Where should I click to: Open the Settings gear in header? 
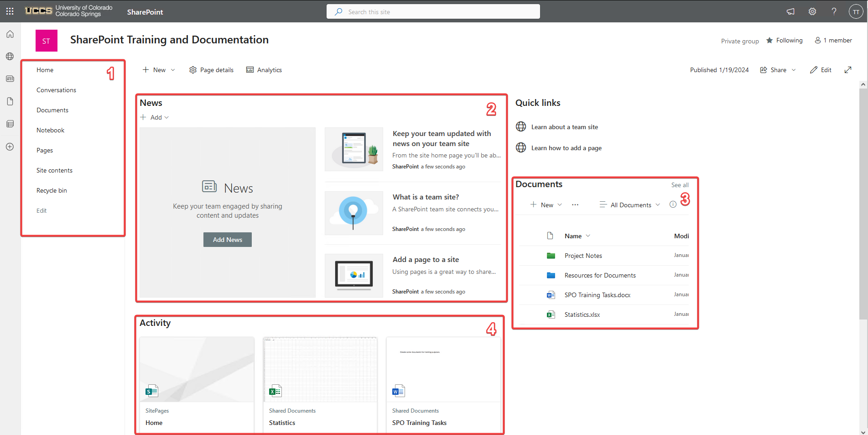[x=812, y=11]
